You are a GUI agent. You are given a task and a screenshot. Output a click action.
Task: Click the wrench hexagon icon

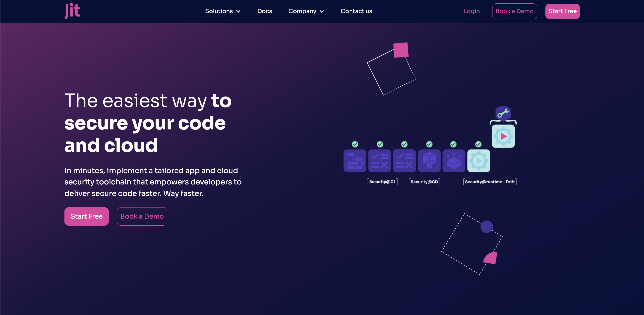(x=503, y=114)
